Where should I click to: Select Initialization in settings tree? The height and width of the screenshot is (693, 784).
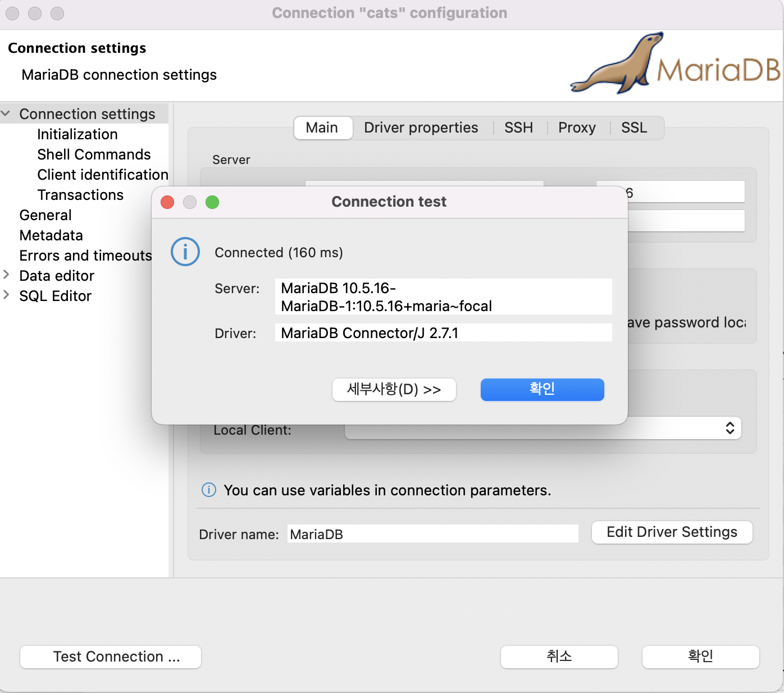click(x=78, y=134)
